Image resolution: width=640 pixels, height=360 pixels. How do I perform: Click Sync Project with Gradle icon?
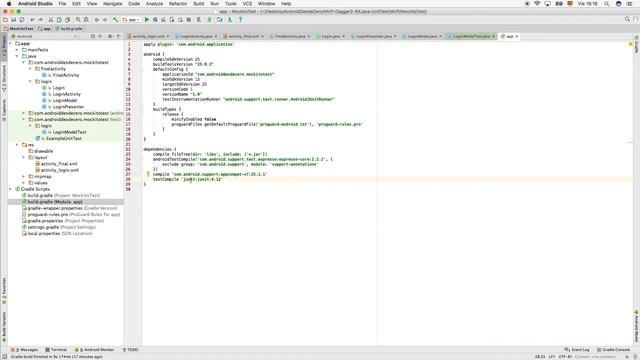(x=209, y=20)
